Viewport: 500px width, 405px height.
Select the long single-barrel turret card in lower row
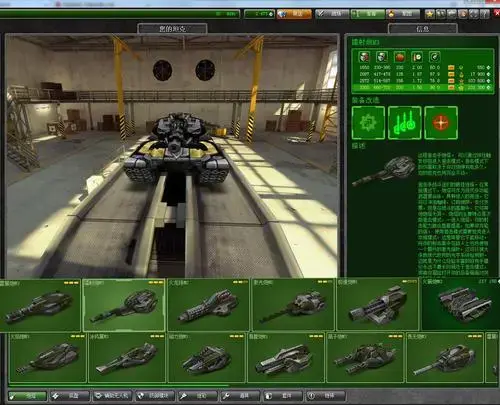(445, 358)
